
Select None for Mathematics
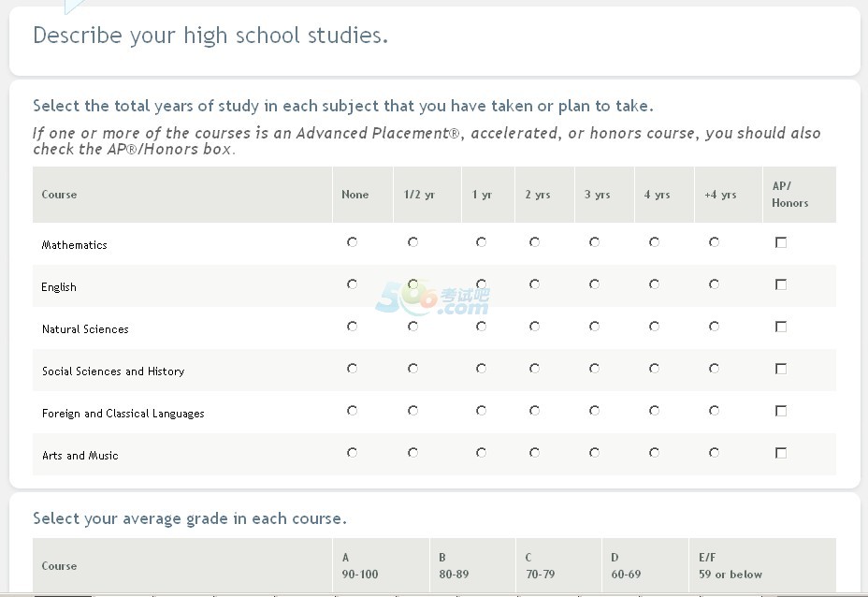(352, 242)
